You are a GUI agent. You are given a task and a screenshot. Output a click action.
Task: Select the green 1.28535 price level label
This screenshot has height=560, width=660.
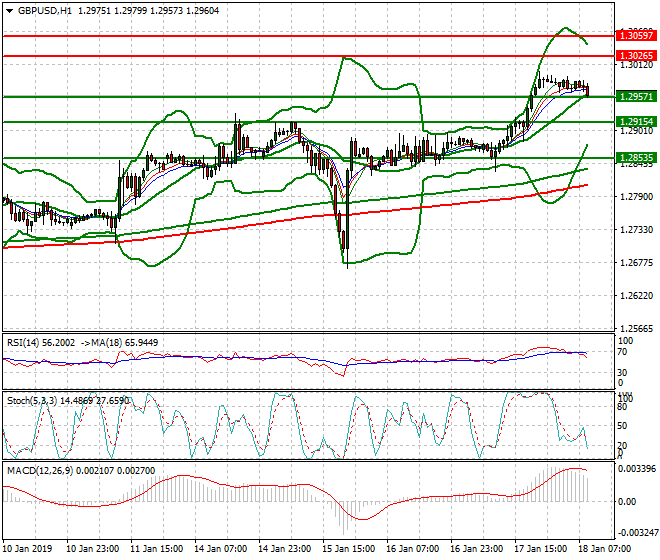coord(636,158)
